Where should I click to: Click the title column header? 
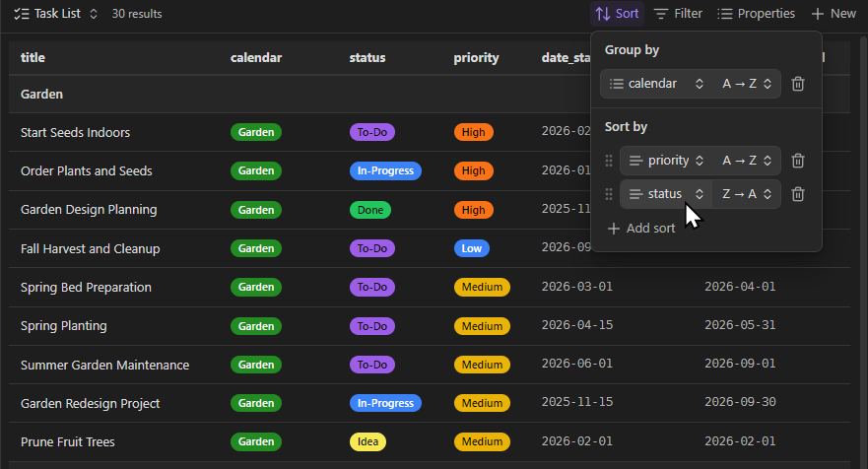(x=33, y=58)
